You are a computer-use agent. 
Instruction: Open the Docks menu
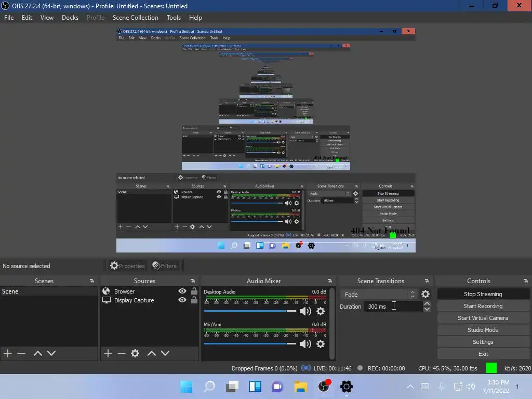pos(70,18)
